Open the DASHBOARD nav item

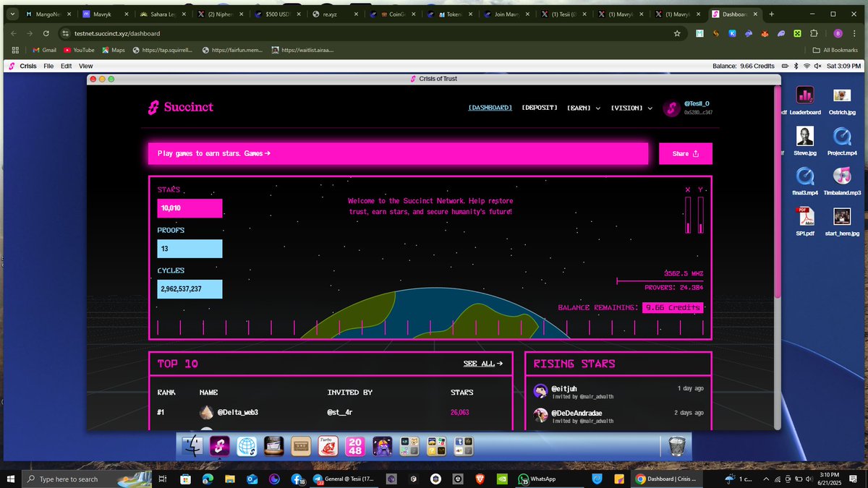(490, 108)
